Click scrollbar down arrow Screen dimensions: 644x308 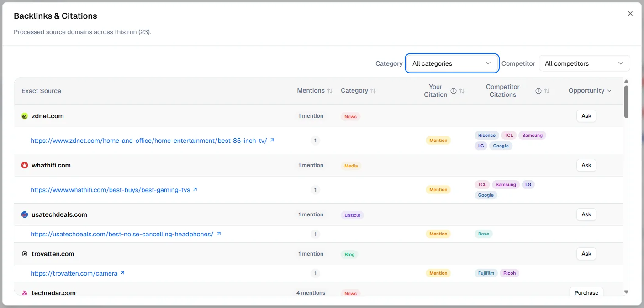626,292
